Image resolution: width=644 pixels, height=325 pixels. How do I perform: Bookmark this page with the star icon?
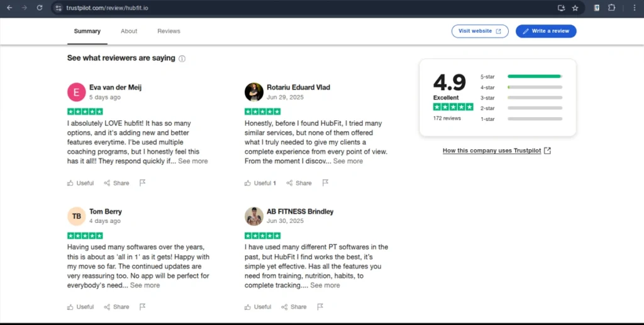[x=575, y=8]
